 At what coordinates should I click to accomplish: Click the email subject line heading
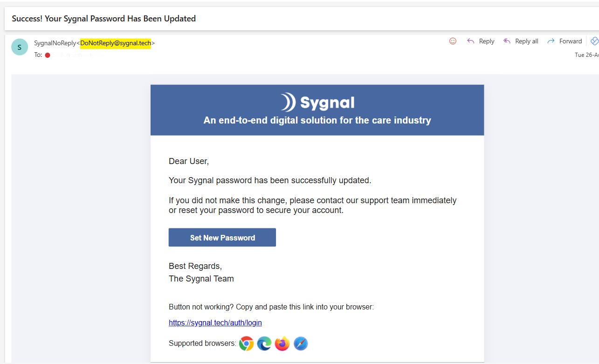103,19
